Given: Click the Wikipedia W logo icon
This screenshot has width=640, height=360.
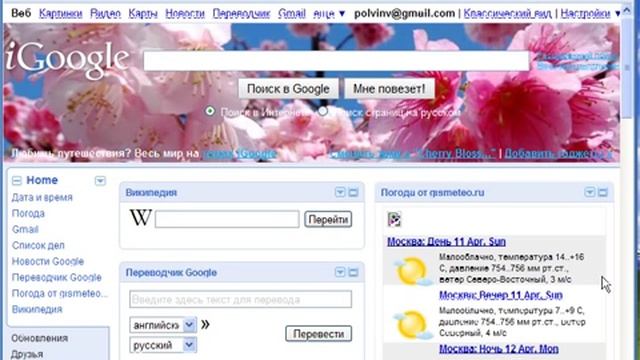Looking at the screenshot, I should tap(140, 218).
